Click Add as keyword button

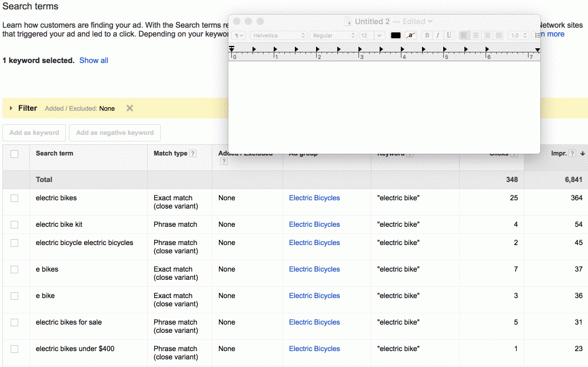(34, 133)
